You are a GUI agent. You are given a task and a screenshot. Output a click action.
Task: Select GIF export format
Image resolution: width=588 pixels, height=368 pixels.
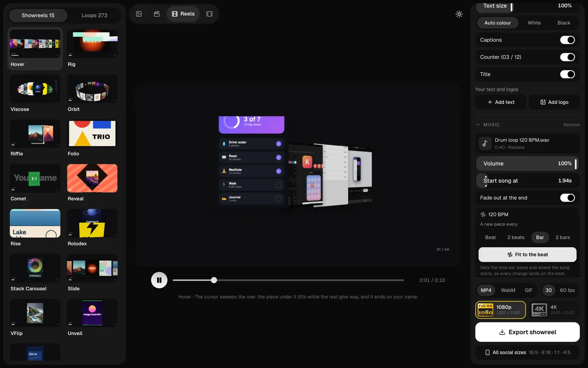click(x=528, y=290)
